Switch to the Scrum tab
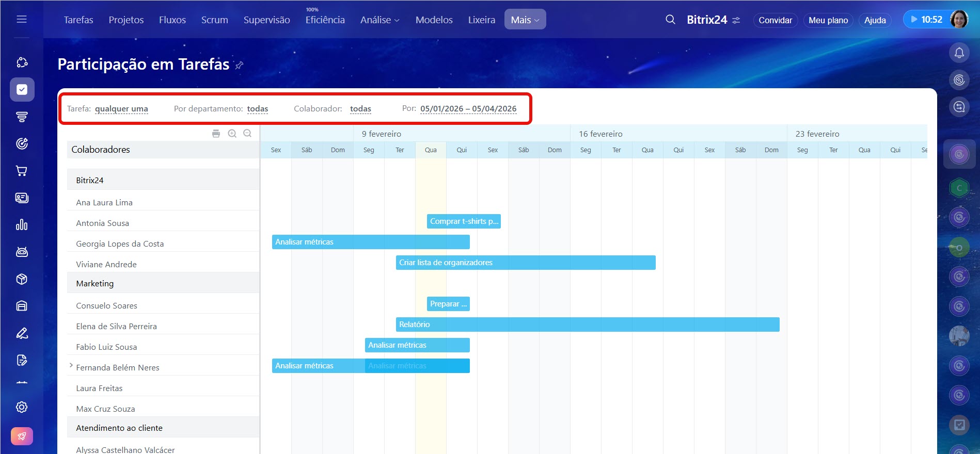 pyautogui.click(x=214, y=20)
